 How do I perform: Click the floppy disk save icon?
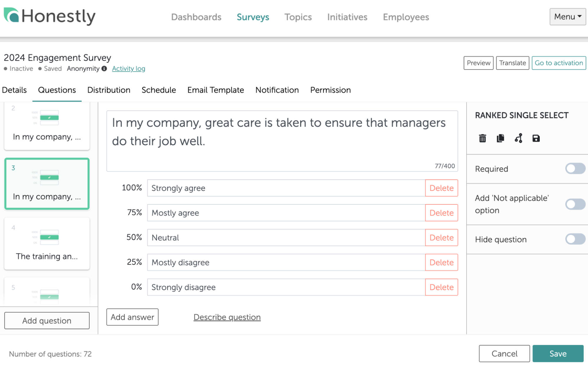pyautogui.click(x=536, y=138)
